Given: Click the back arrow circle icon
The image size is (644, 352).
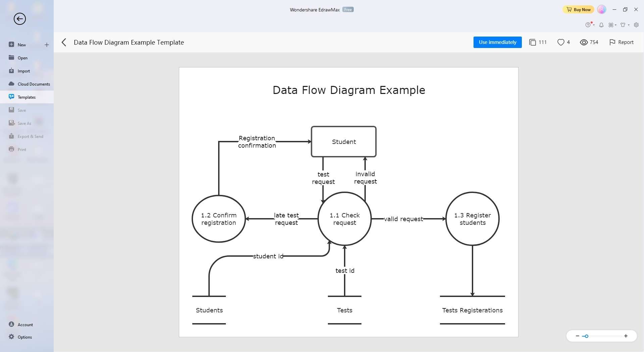Looking at the screenshot, I should (20, 19).
